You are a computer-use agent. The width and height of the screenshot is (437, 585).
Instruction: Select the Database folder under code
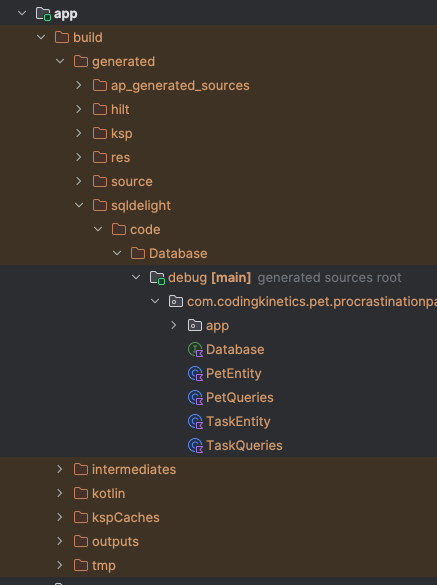[178, 254]
